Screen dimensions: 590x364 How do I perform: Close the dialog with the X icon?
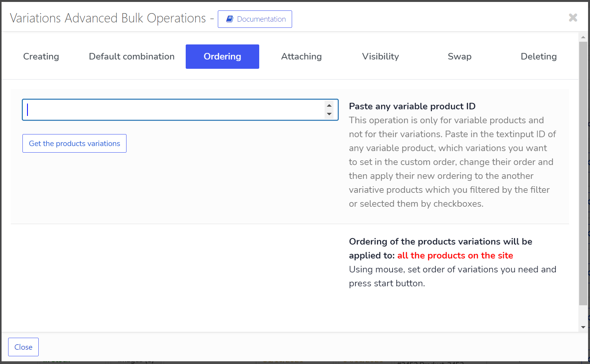pyautogui.click(x=573, y=17)
